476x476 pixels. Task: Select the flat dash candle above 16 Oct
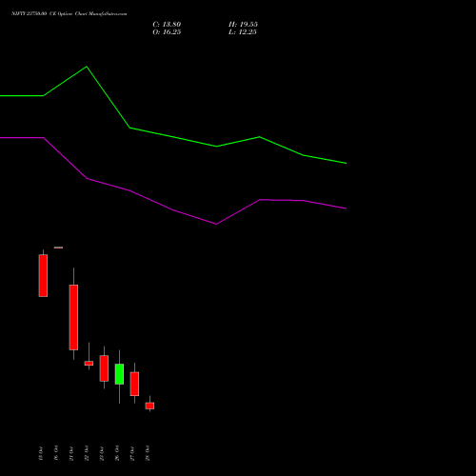coord(58,248)
